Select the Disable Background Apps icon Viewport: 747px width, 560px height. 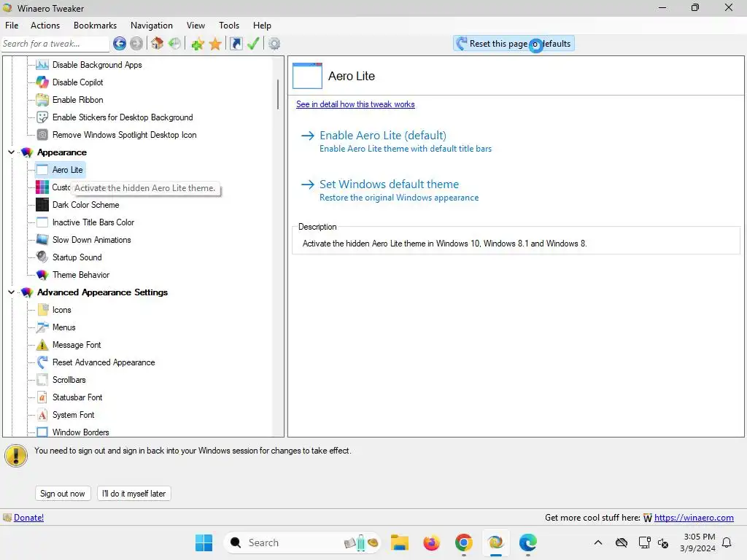42,65
